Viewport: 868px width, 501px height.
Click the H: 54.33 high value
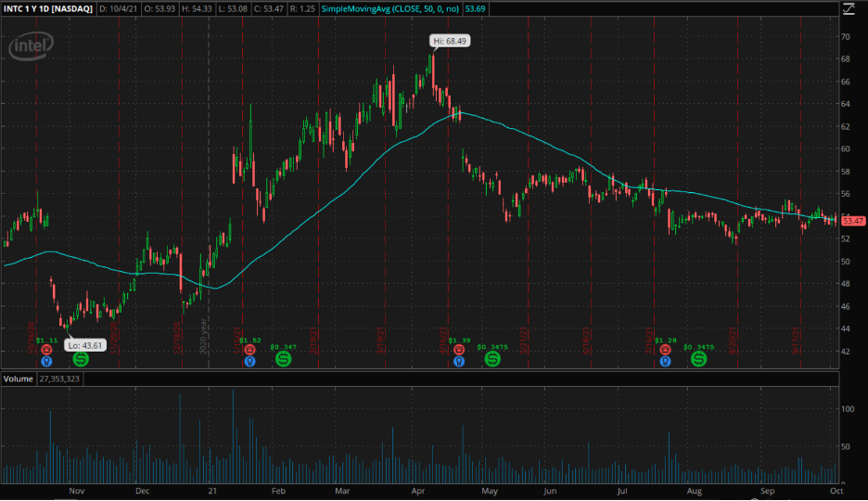point(199,9)
